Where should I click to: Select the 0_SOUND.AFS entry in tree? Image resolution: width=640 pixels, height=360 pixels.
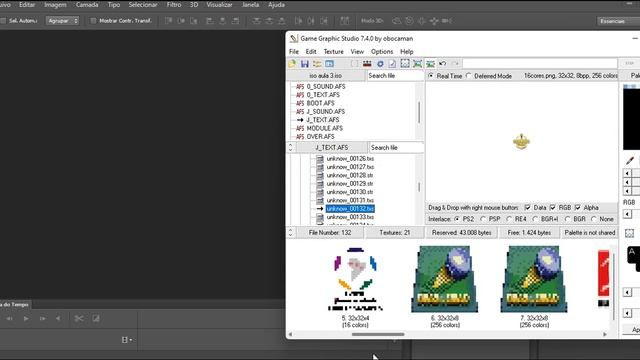click(326, 87)
